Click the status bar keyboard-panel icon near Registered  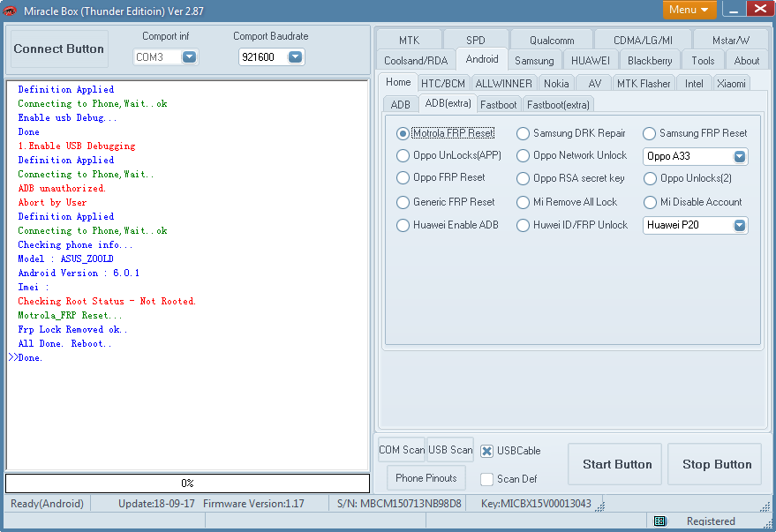659,521
